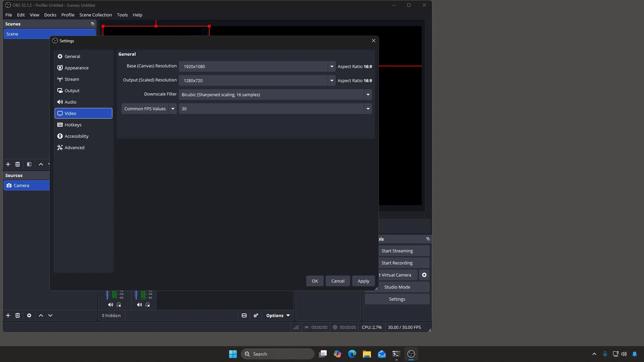
Task: Open the Tools menu
Action: 122,15
